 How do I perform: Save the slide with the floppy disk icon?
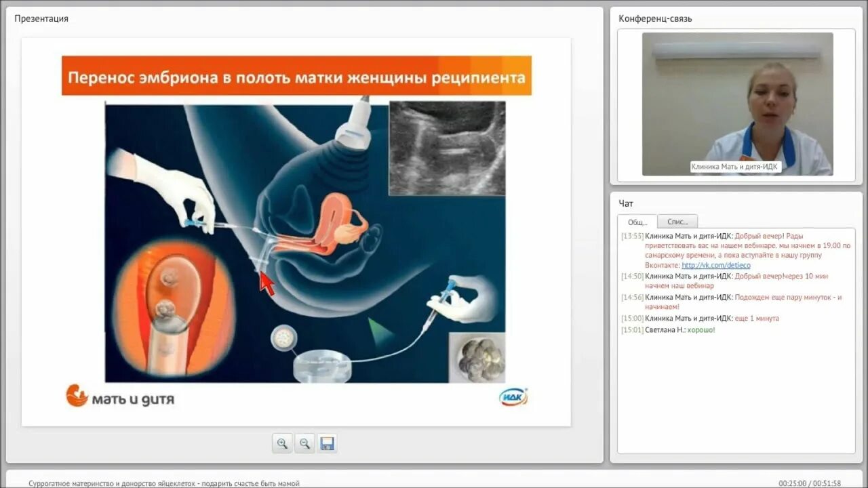click(327, 444)
